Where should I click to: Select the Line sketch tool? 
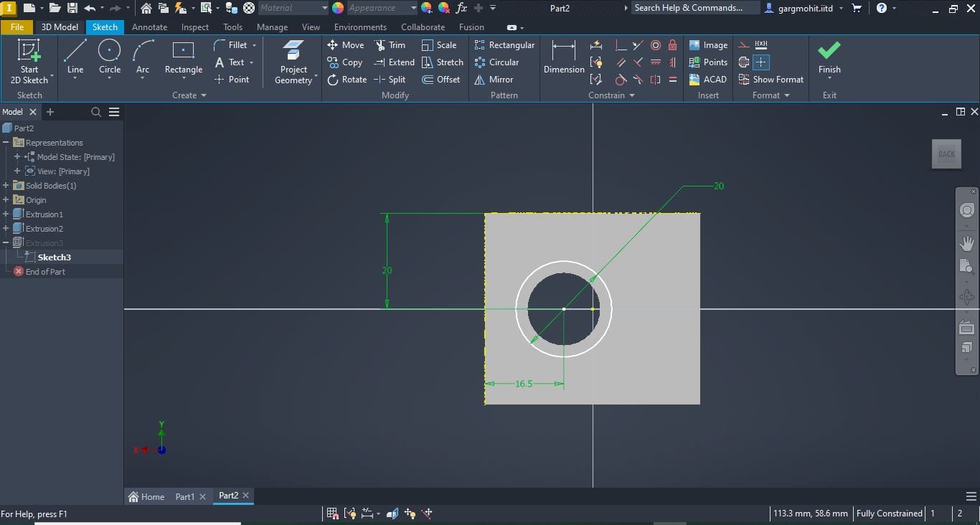coord(75,57)
